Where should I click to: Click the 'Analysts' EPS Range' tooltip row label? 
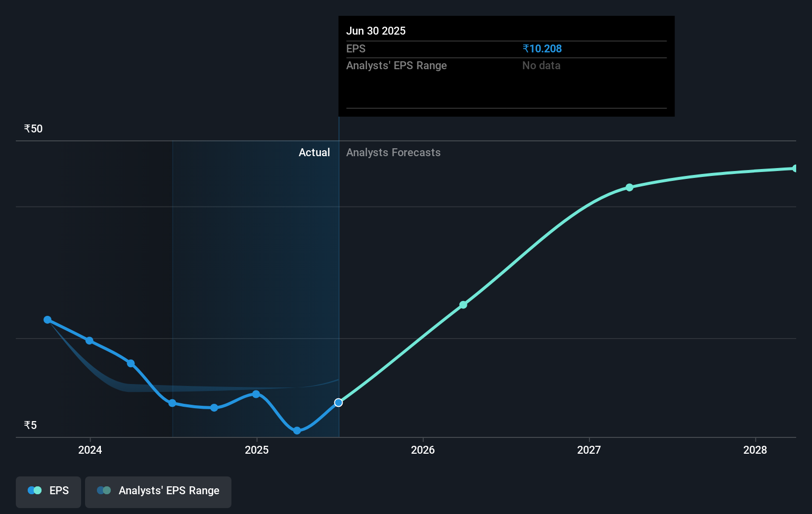[396, 65]
